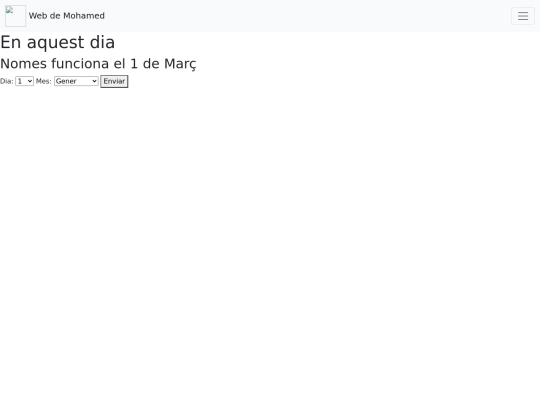Toggle the collapsed navbar using three-line icon
The width and height of the screenshot is (540, 405).
tap(523, 16)
